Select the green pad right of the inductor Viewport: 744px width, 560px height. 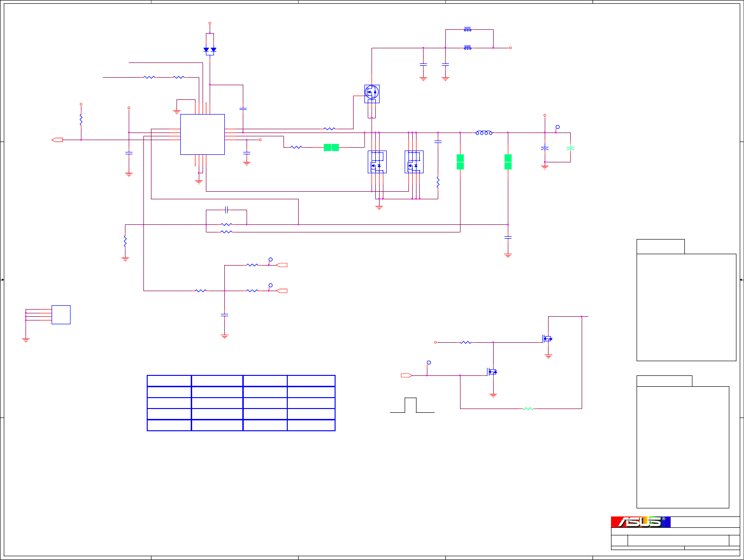(x=508, y=162)
